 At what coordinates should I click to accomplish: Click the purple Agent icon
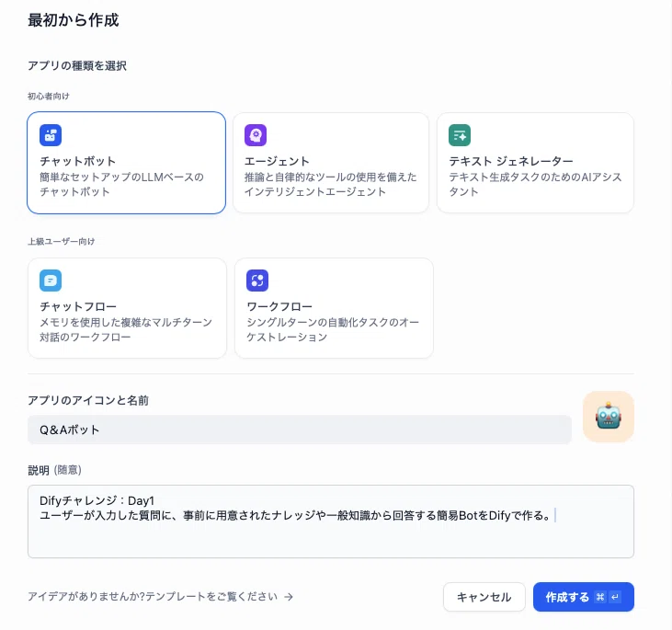point(256,135)
